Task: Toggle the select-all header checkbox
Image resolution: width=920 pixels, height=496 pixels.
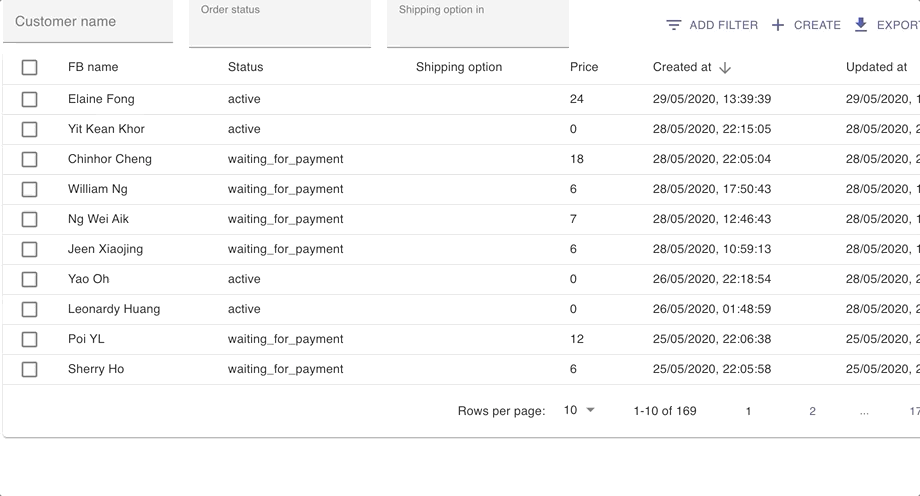Action: (x=29, y=67)
